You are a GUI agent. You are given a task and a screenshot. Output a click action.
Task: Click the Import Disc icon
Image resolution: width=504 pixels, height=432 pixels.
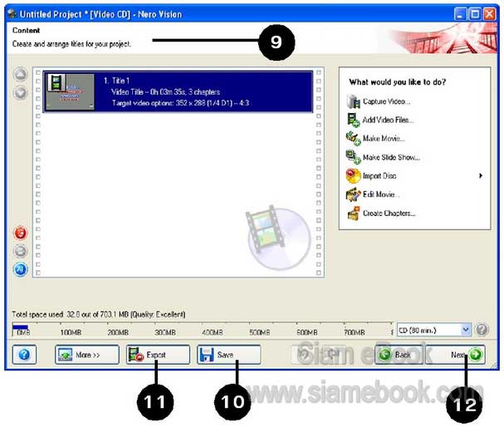point(353,176)
